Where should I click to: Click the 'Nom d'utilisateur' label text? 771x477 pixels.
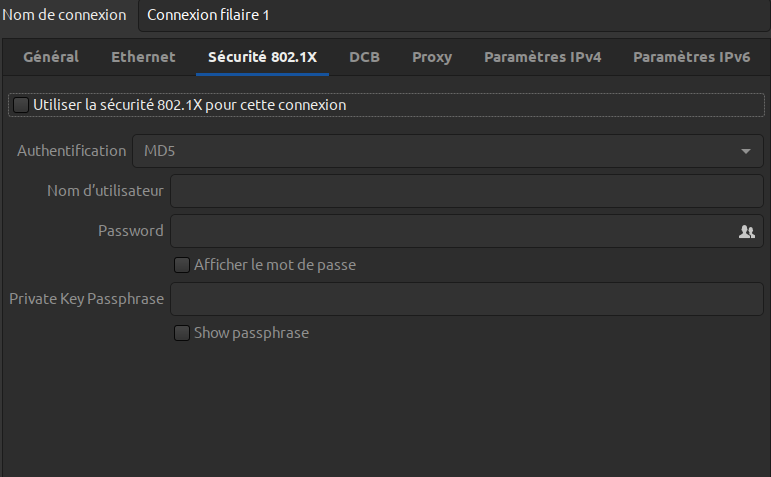coord(105,191)
